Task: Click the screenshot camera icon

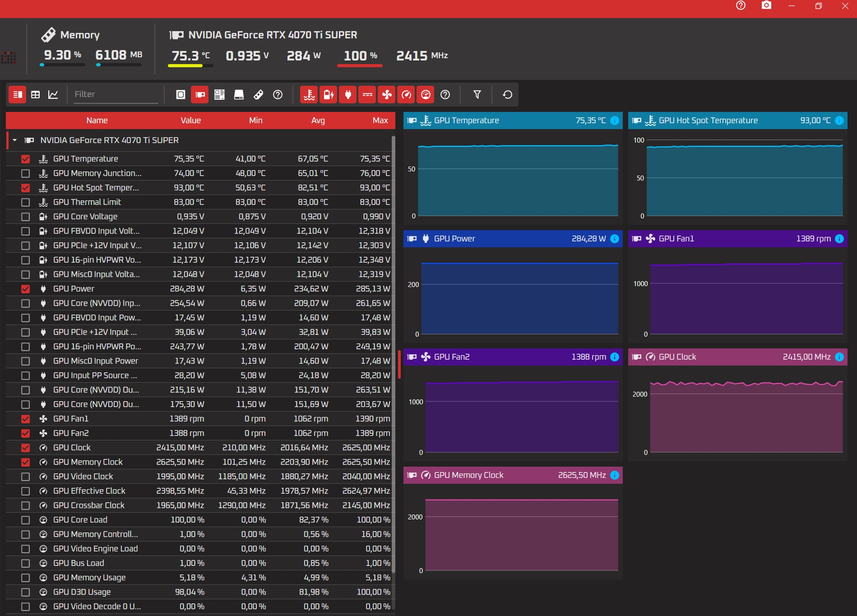Action: click(766, 5)
